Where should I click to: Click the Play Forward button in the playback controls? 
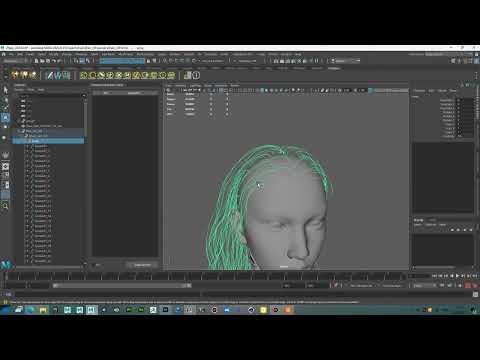coord(458,276)
